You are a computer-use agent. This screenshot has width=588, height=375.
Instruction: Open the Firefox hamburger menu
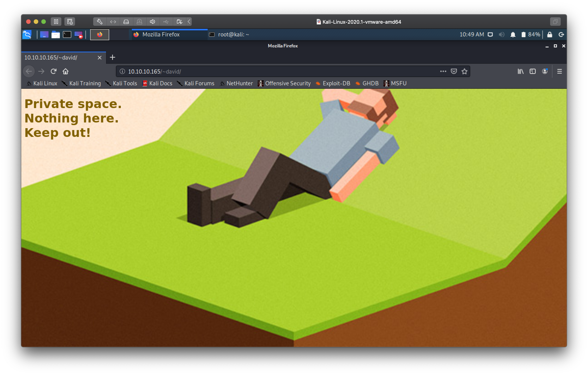(x=559, y=71)
